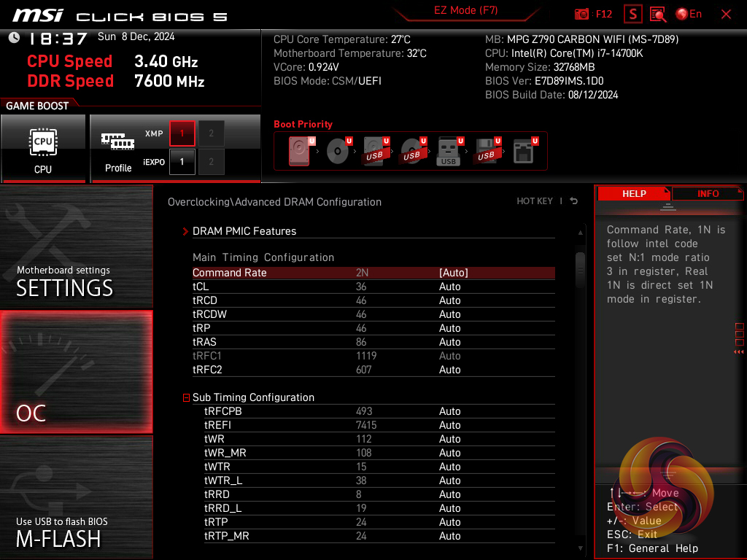Click the greyed-out tRFC1 row label
Viewport: 747px width, 560px height.
point(206,356)
